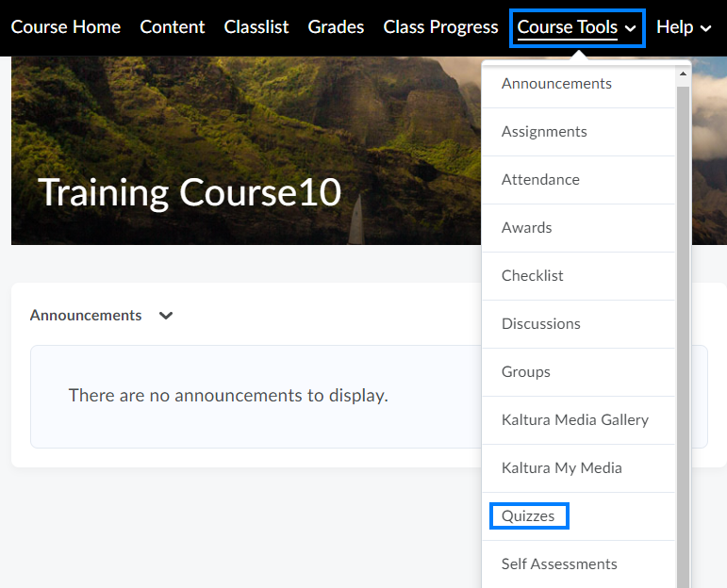Open Kaltura My Media
The width and height of the screenshot is (727, 588).
(561, 468)
